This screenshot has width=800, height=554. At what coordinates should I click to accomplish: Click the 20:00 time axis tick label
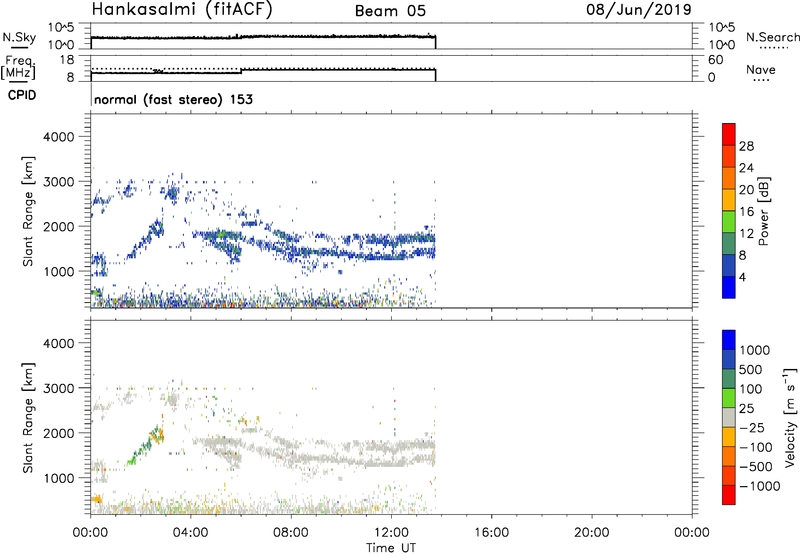tap(591, 533)
